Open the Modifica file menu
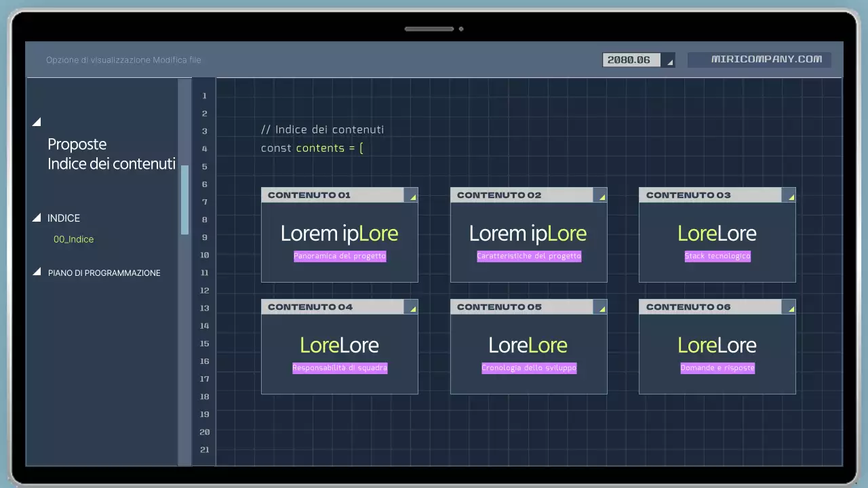868x488 pixels. [176, 60]
